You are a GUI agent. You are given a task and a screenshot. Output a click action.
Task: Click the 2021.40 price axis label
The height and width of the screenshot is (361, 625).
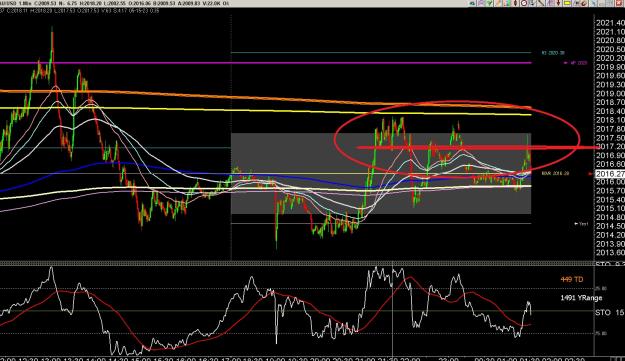point(610,23)
